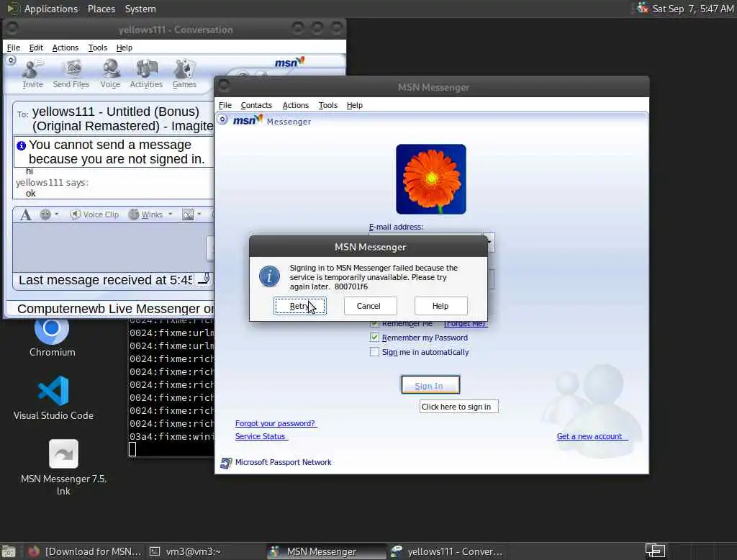Click the Invite icon in conversation toolbar

pos(32,74)
